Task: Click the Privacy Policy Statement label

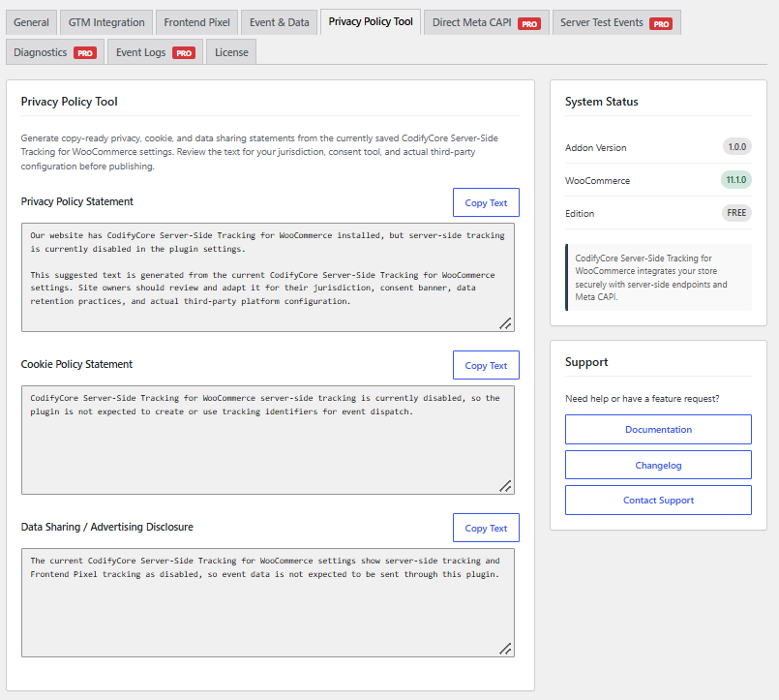Action: 77,201
